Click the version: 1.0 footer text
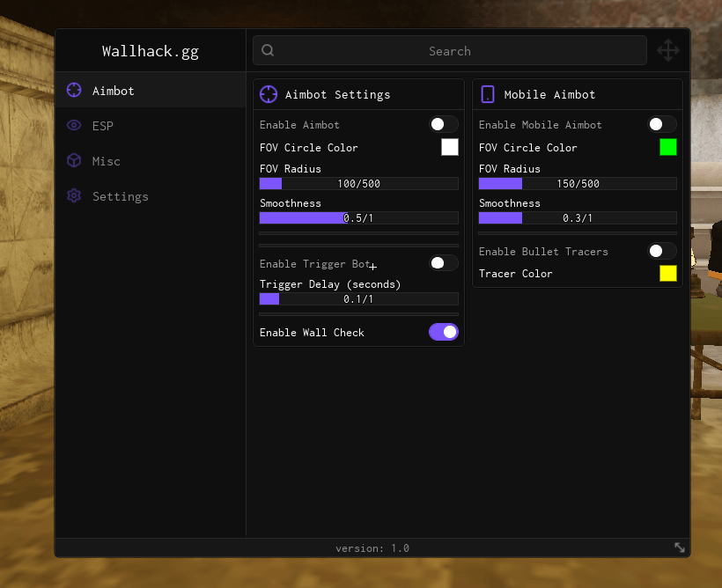The width and height of the screenshot is (722, 588). click(x=372, y=548)
